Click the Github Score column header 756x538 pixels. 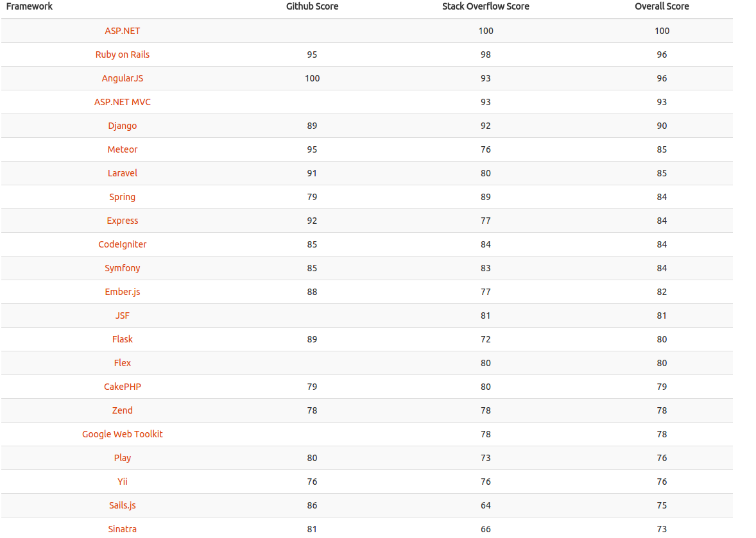click(x=313, y=6)
